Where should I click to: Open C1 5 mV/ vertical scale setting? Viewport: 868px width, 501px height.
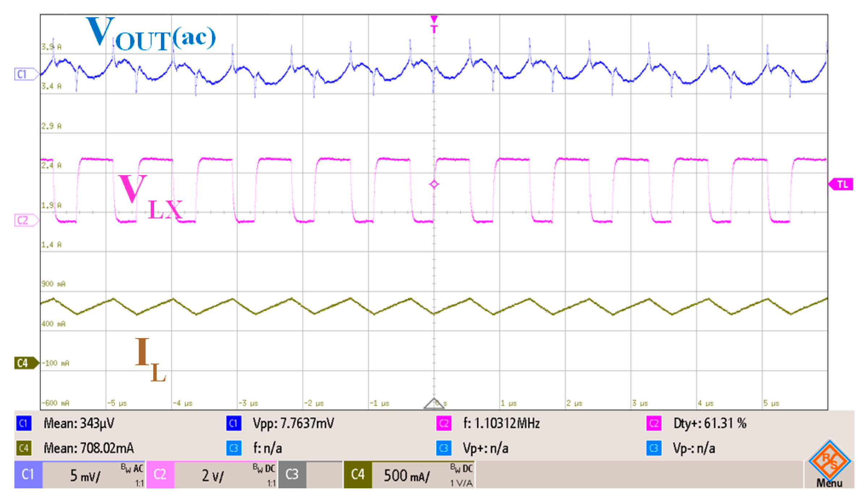coord(85,475)
